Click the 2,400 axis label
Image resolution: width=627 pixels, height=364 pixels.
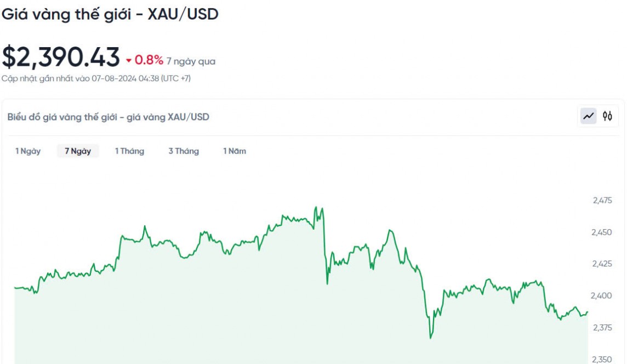click(602, 296)
